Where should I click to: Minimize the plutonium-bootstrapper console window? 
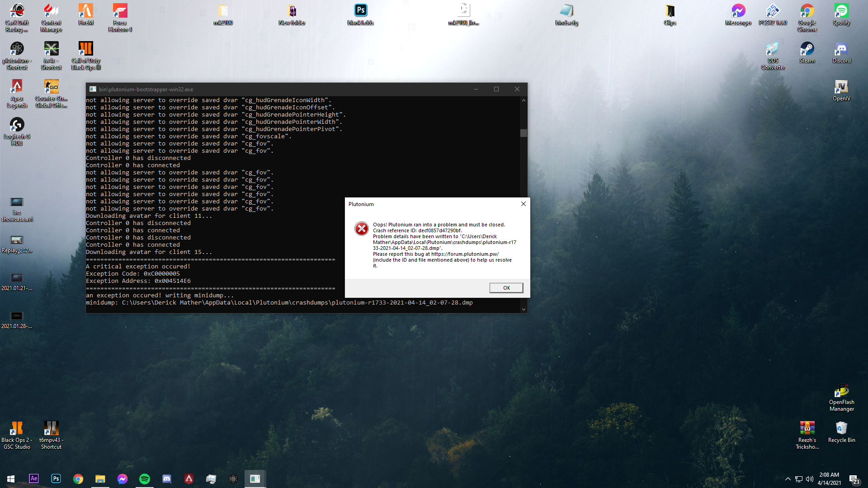(x=476, y=89)
